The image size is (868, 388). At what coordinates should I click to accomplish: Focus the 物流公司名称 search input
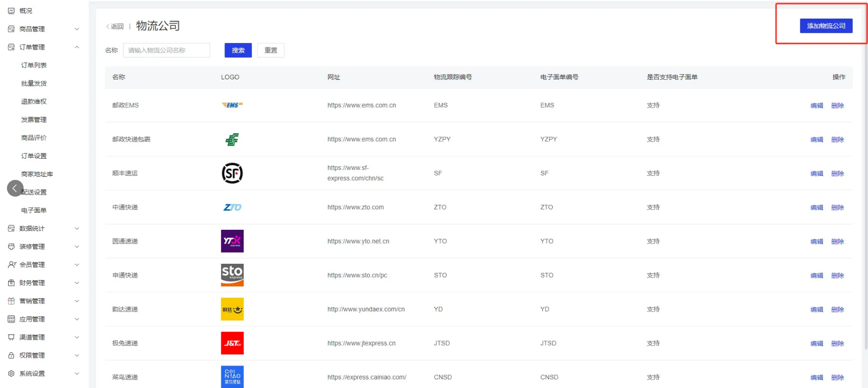pos(166,50)
